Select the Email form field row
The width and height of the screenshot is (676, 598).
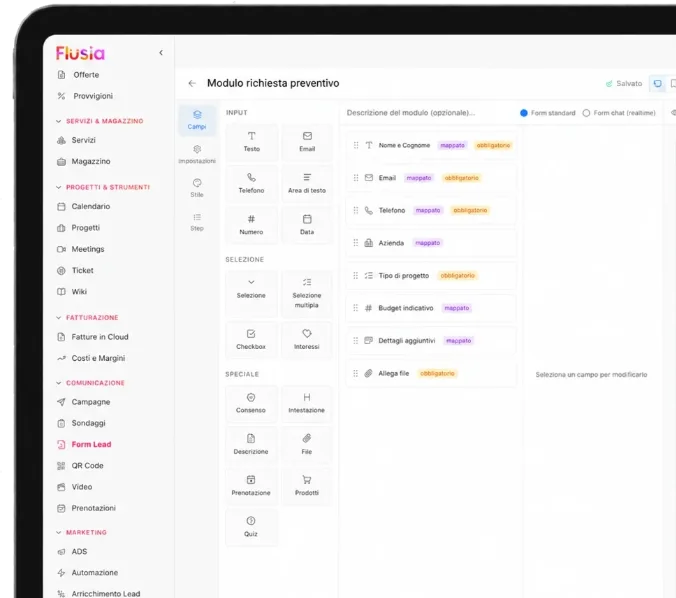431,178
